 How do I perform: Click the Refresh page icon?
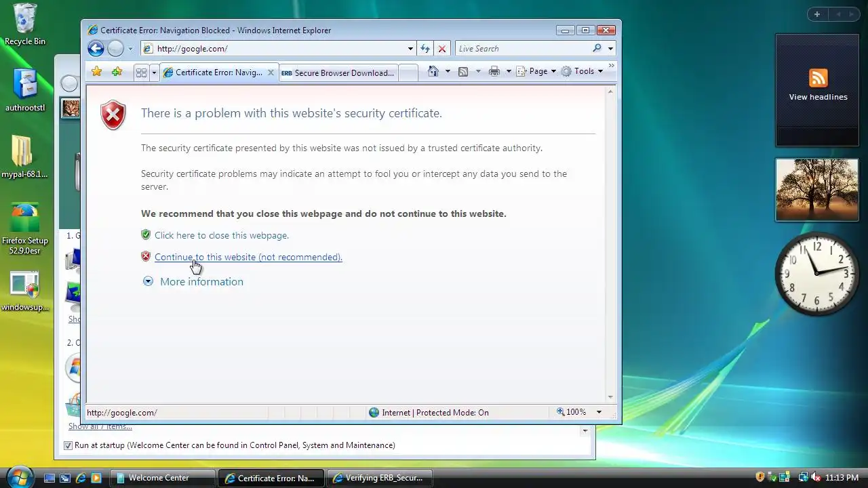point(425,49)
